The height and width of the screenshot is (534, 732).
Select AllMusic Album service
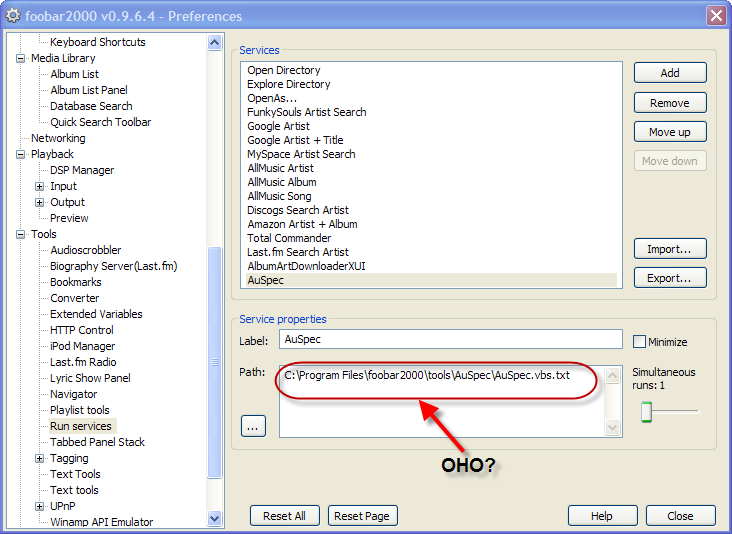[x=282, y=183]
